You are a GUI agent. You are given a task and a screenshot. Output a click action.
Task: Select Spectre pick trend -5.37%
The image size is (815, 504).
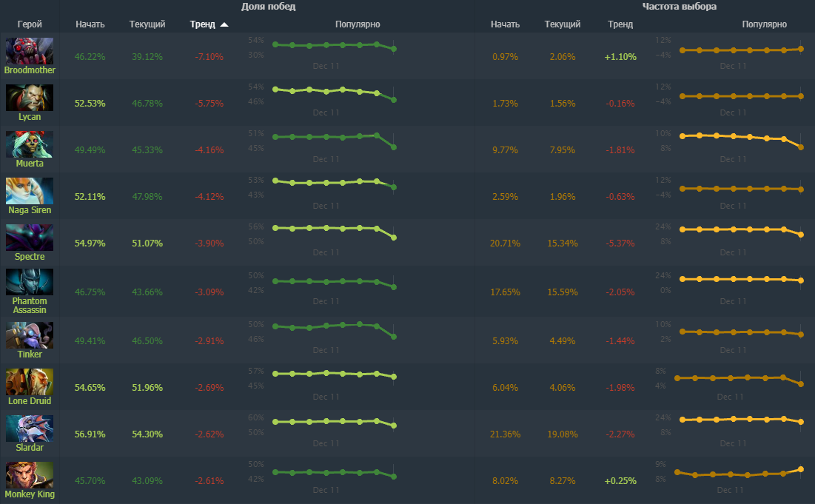[620, 243]
